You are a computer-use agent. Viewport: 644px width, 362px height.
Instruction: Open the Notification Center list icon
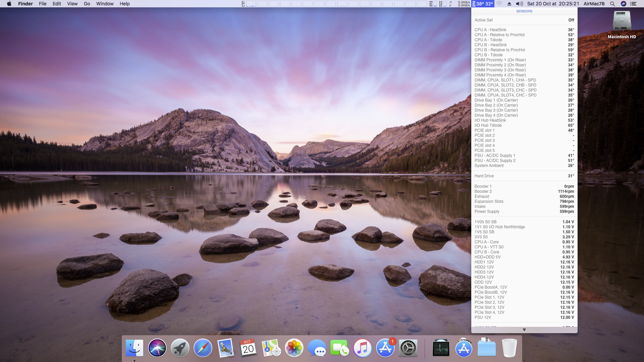pos(633,4)
